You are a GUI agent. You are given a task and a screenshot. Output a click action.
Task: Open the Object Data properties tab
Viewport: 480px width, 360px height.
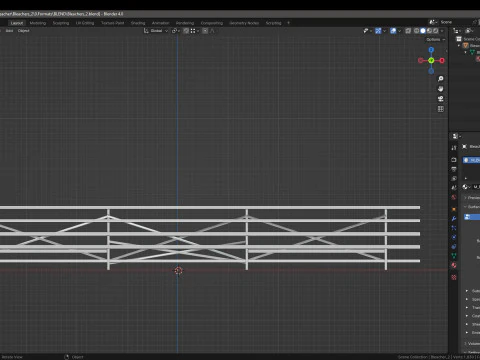[x=454, y=256]
